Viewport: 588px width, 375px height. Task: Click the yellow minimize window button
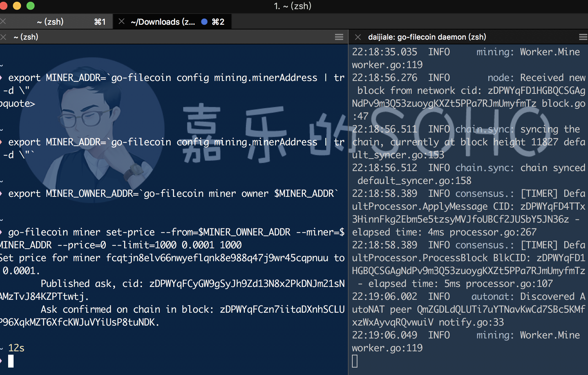pos(17,6)
